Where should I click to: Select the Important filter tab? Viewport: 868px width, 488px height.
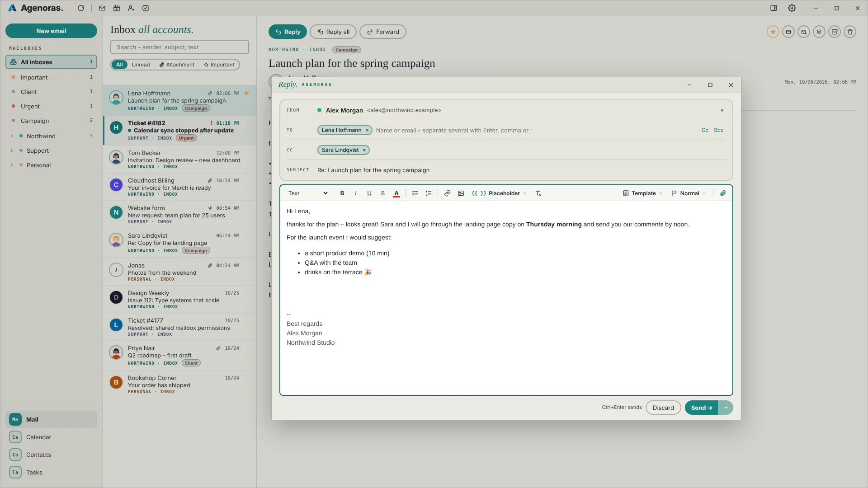pyautogui.click(x=219, y=65)
